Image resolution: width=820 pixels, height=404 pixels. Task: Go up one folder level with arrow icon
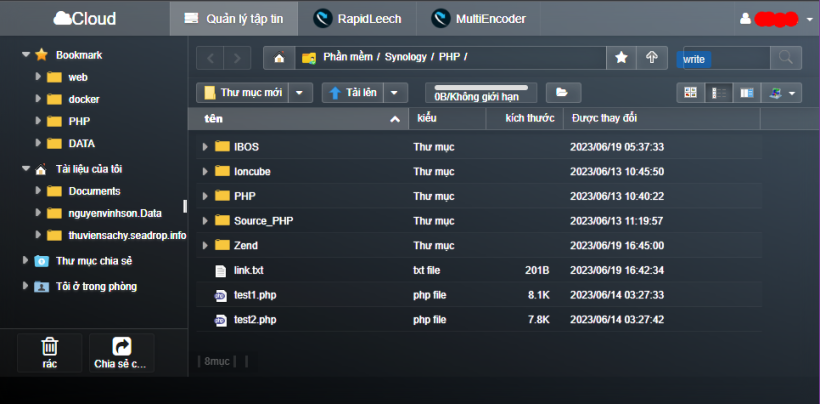click(652, 57)
